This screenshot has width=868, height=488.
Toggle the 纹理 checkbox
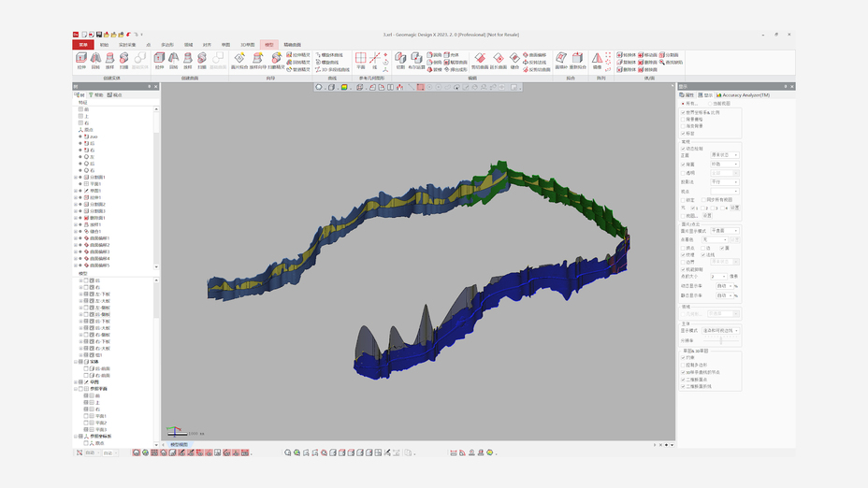[x=683, y=255]
